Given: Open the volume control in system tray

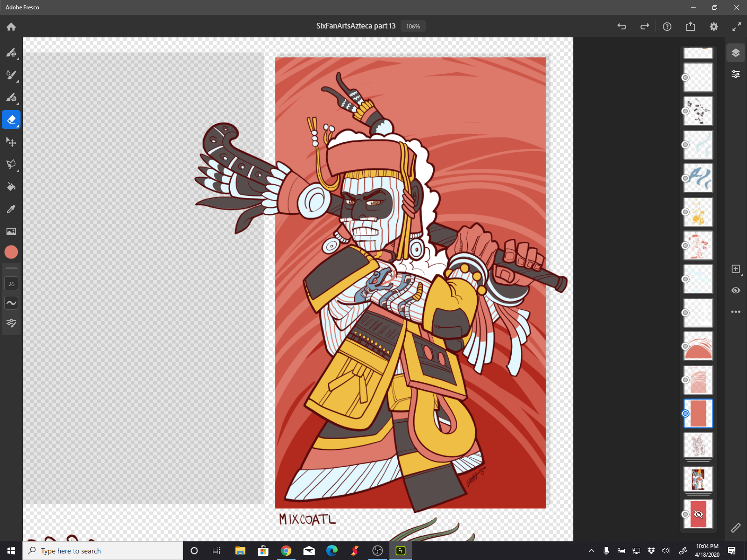Looking at the screenshot, I should [x=666, y=551].
